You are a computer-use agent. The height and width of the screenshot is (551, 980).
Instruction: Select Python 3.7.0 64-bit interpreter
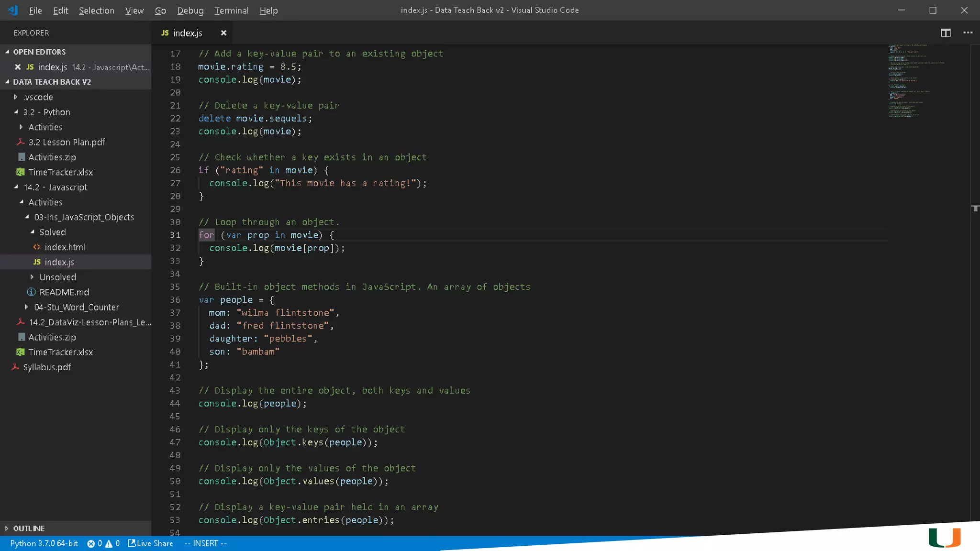(x=44, y=543)
